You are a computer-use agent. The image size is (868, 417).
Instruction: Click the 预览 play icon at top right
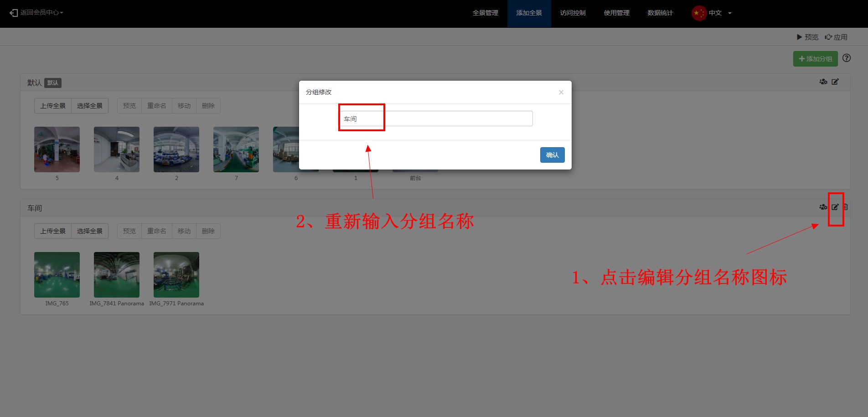(x=807, y=37)
